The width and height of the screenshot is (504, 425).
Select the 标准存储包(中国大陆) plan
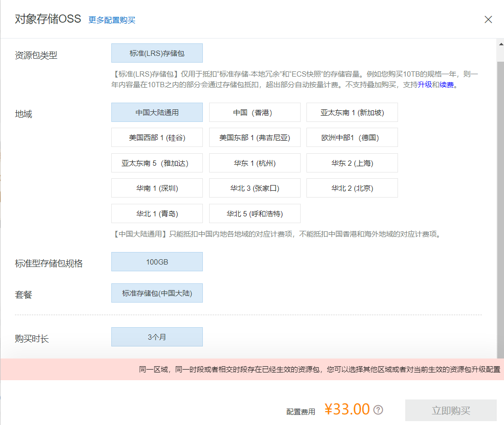click(x=157, y=293)
